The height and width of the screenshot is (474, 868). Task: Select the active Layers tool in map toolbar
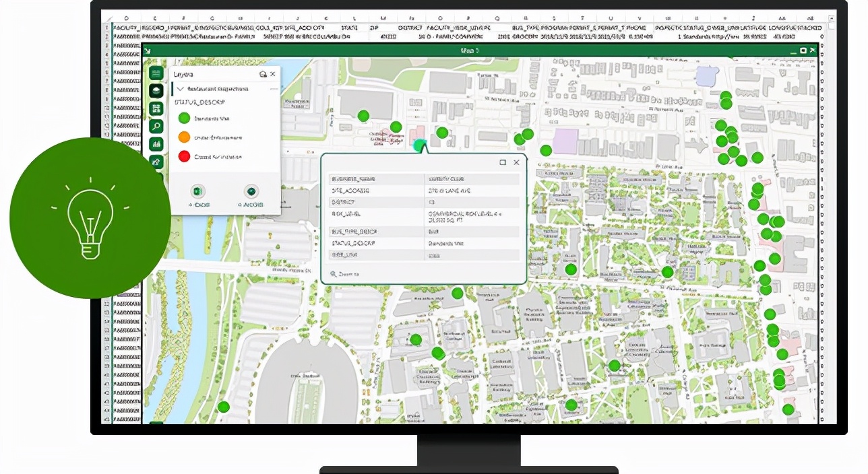156,91
